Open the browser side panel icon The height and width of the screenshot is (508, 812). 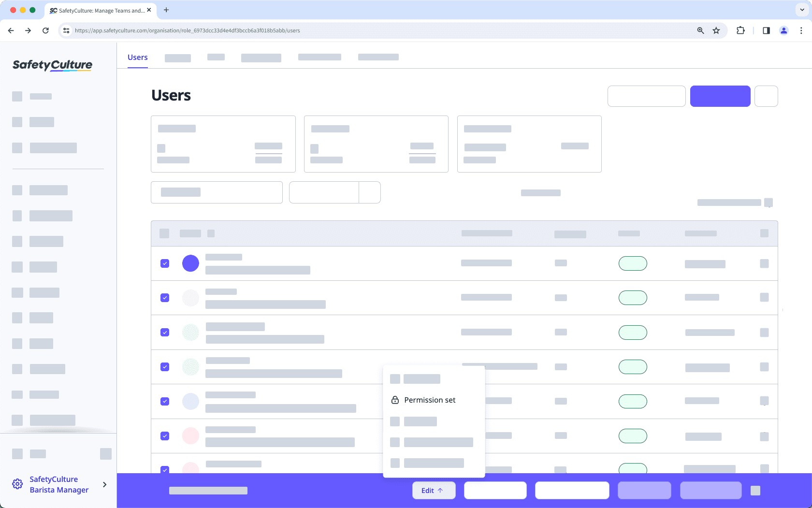[766, 30]
